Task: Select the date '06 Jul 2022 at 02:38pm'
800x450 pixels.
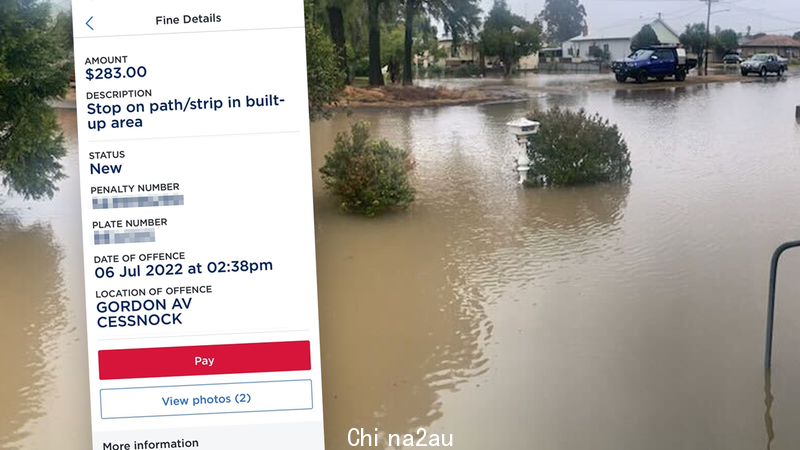Action: (x=184, y=268)
